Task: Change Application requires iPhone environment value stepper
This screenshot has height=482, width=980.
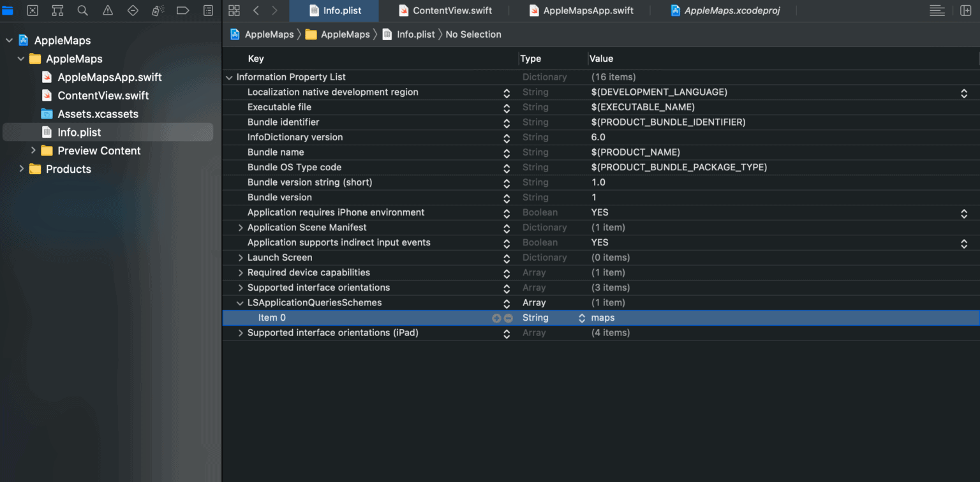Action: (x=963, y=213)
